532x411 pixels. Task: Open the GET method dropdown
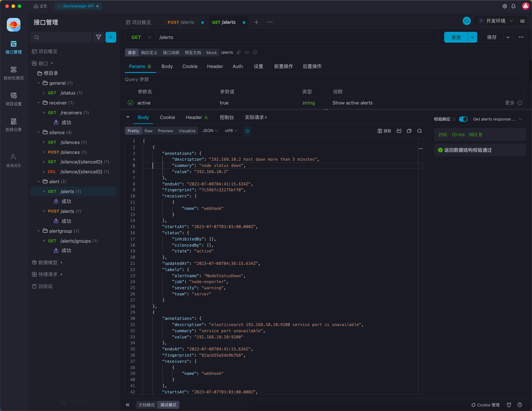click(141, 37)
